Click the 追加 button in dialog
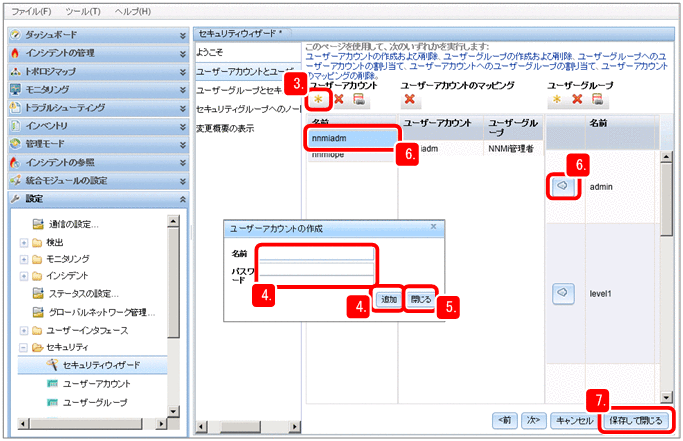The width and height of the screenshot is (683, 441). (x=389, y=299)
